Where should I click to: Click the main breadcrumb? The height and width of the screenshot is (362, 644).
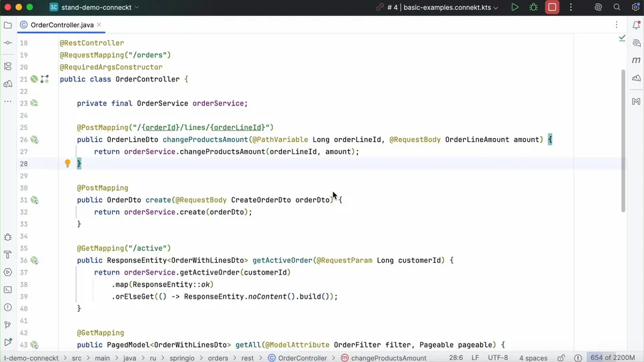[x=102, y=358]
